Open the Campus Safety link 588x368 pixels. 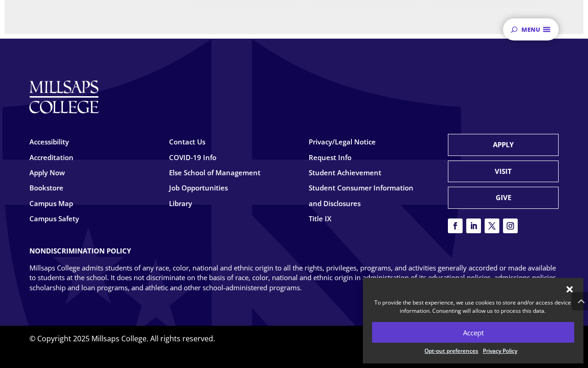tap(54, 218)
